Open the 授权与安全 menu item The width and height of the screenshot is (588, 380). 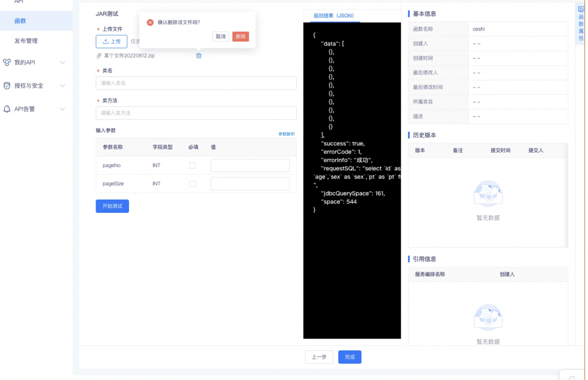point(29,86)
